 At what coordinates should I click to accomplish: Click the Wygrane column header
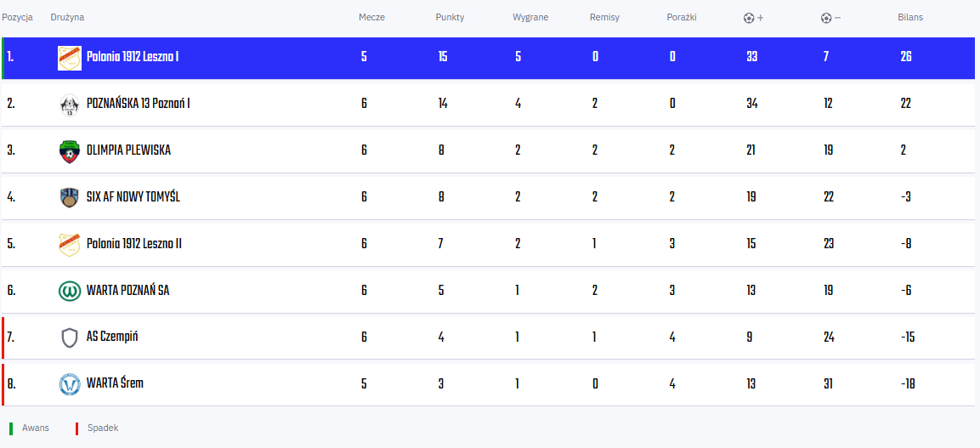(x=530, y=18)
